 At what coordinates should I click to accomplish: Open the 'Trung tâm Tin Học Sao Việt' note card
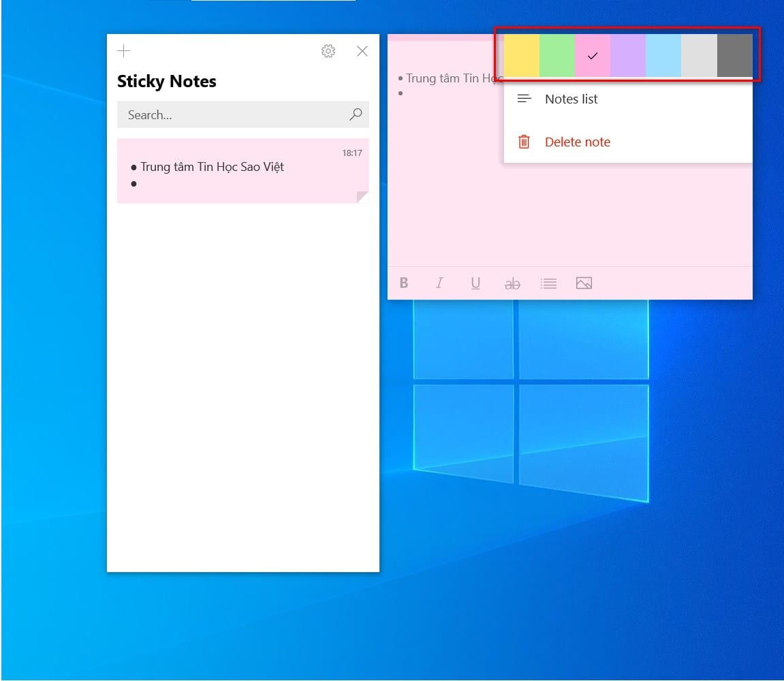tap(243, 171)
